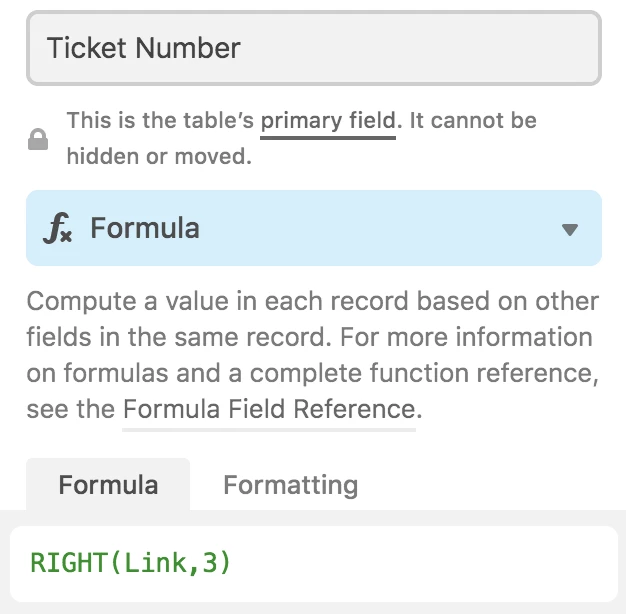Click inside the formula editor box

pos(314,564)
